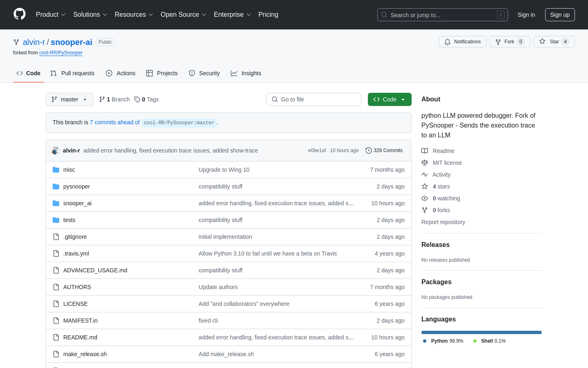
Task: Click the MIT license scale icon
Action: pyautogui.click(x=425, y=163)
